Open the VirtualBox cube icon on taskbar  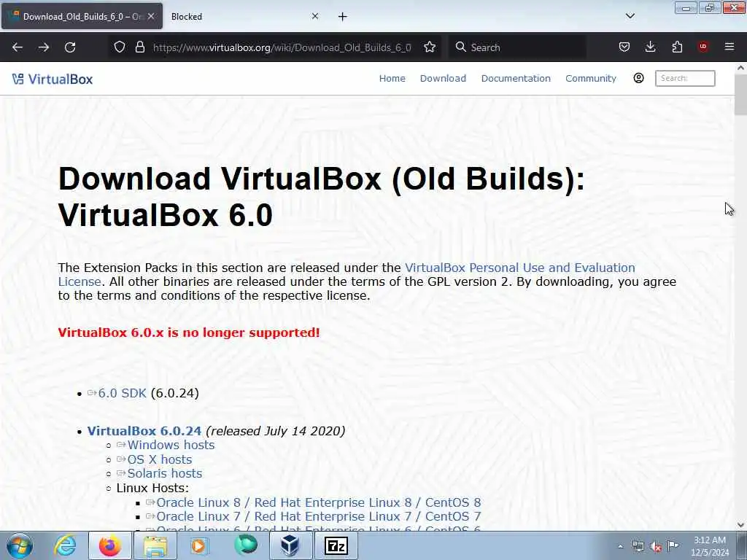pyautogui.click(x=290, y=545)
